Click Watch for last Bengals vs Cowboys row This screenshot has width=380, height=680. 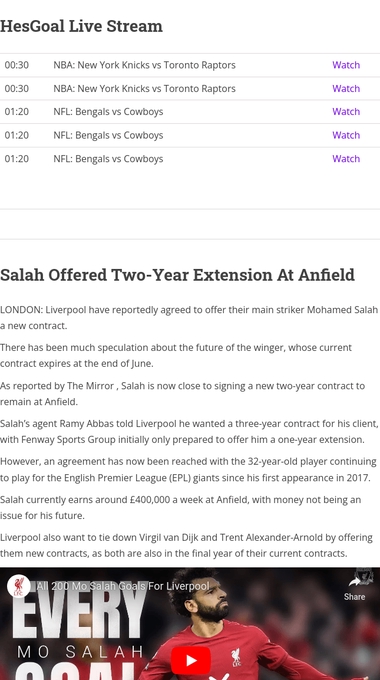(x=346, y=159)
